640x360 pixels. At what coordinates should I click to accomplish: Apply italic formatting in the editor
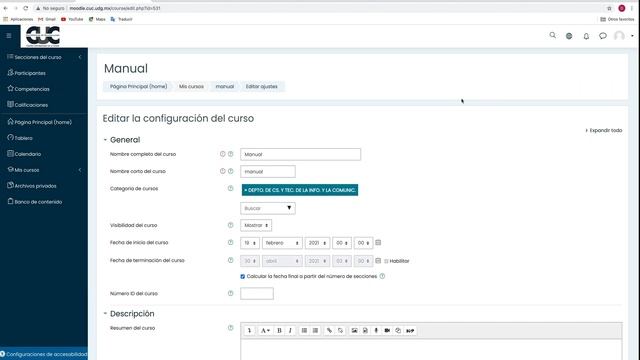tap(290, 331)
